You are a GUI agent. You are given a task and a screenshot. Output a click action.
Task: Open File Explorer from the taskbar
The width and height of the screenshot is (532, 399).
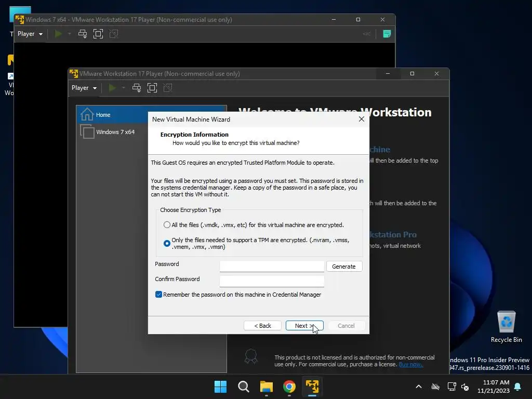[267, 387]
